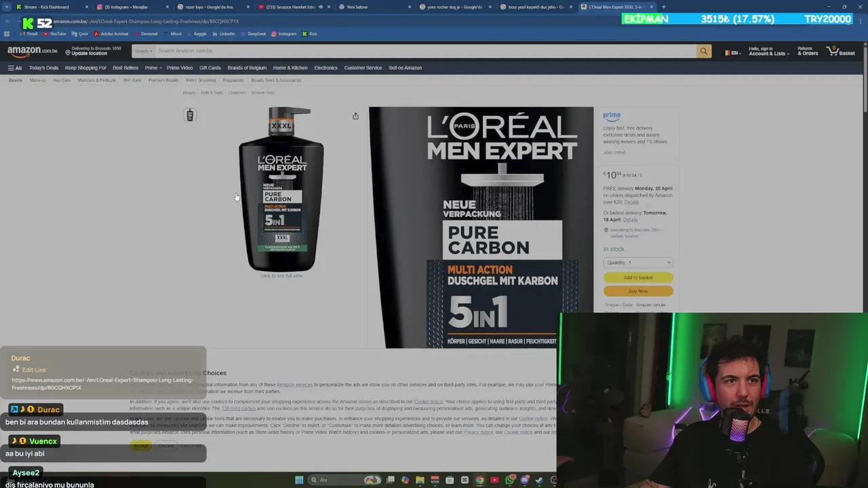Image resolution: width=868 pixels, height=488 pixels.
Task: Open Copilot from taskbar
Action: [405, 480]
